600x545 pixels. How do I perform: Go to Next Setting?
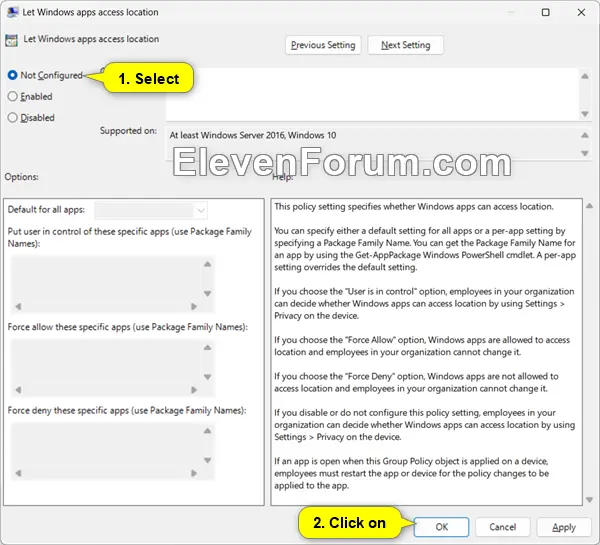(x=406, y=45)
